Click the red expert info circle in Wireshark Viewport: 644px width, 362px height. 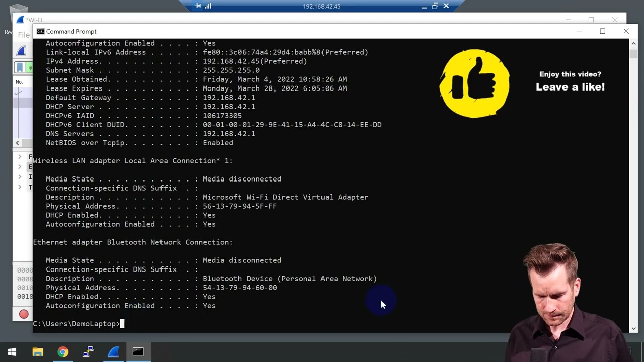24,314
